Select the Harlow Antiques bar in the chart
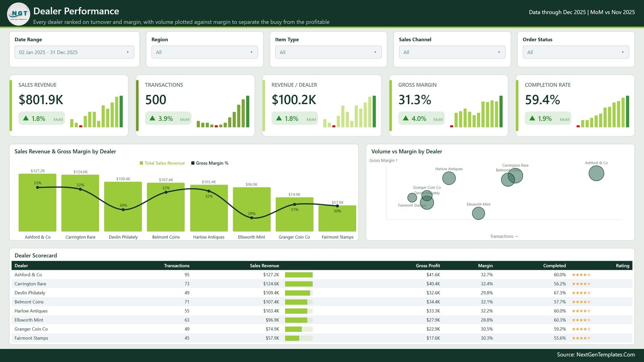 click(x=209, y=208)
